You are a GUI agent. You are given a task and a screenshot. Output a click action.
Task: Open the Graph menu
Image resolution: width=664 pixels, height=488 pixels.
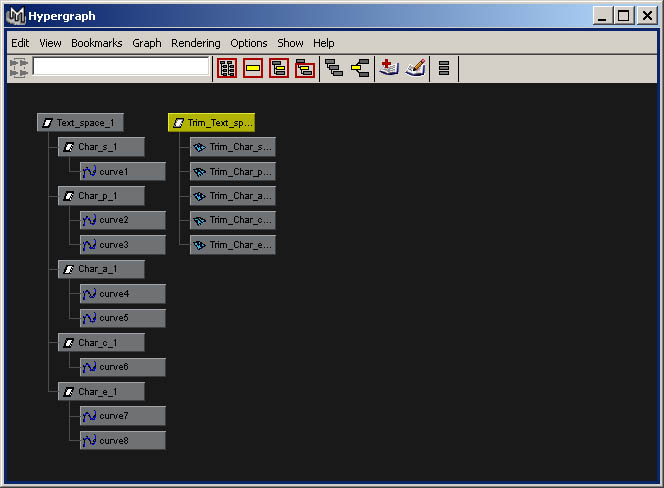tap(147, 43)
